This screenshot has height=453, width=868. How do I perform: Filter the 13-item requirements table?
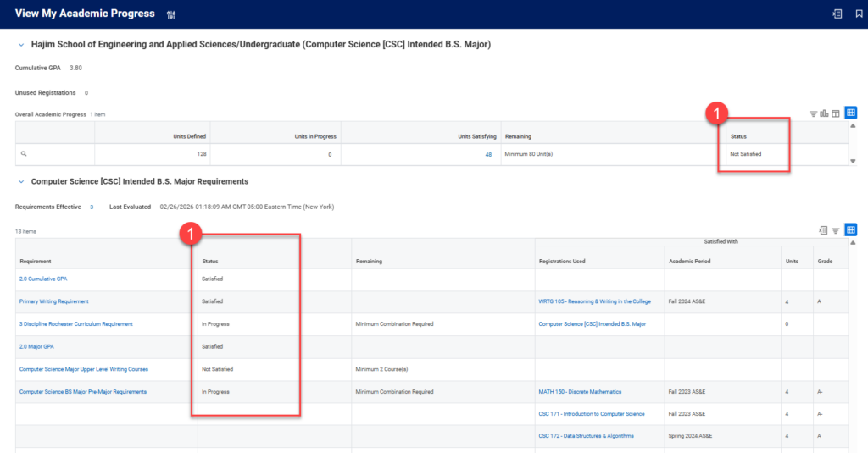point(835,230)
